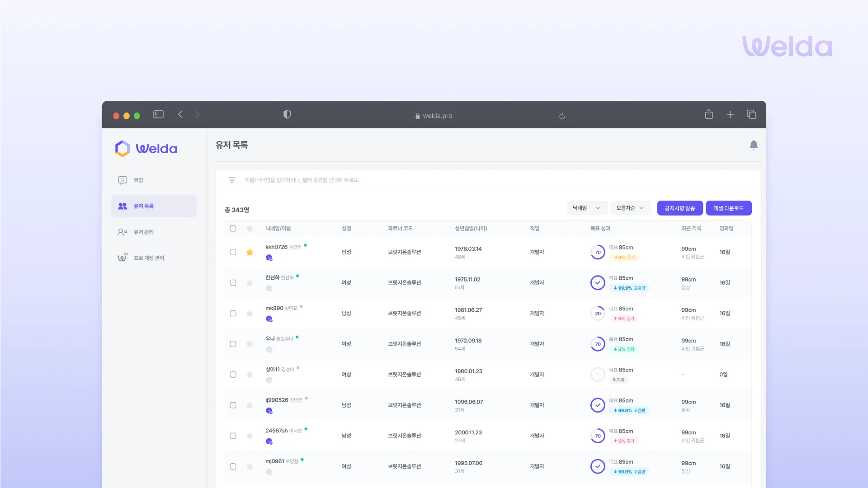The image size is (868, 488).
Task: Click the gray badge icon under 한선하
Action: [269, 288]
